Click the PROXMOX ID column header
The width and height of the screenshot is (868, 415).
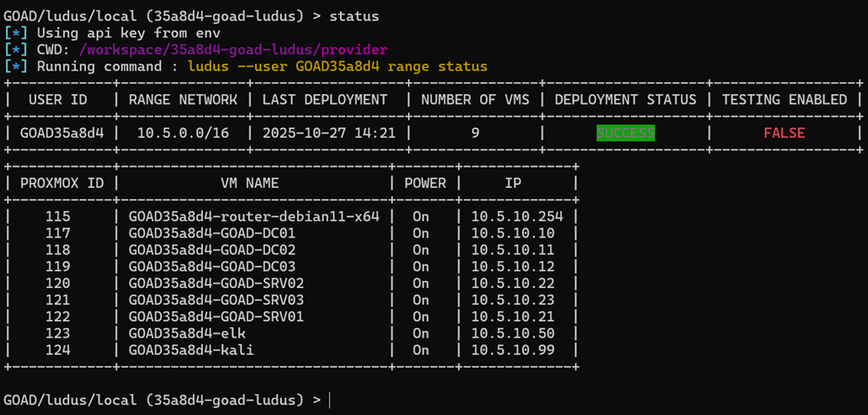(60, 182)
